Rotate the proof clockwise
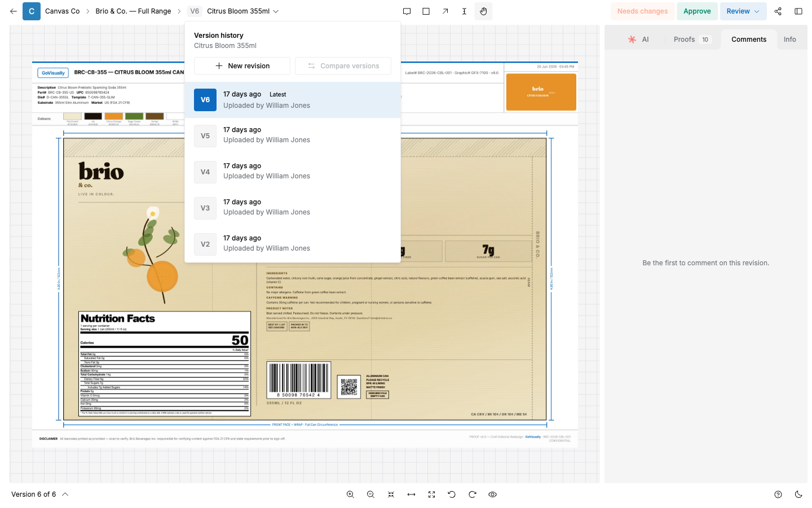This screenshot has height=508, width=812. [472, 494]
